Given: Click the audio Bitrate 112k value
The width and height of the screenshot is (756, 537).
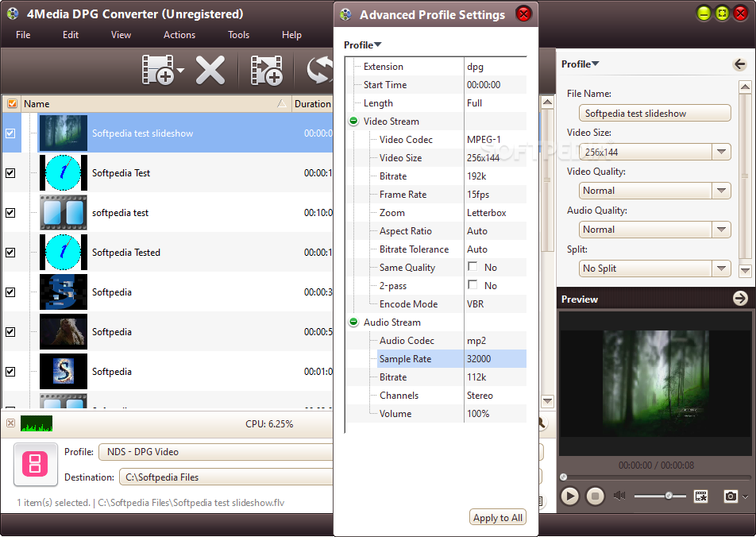Looking at the screenshot, I should pos(476,377).
